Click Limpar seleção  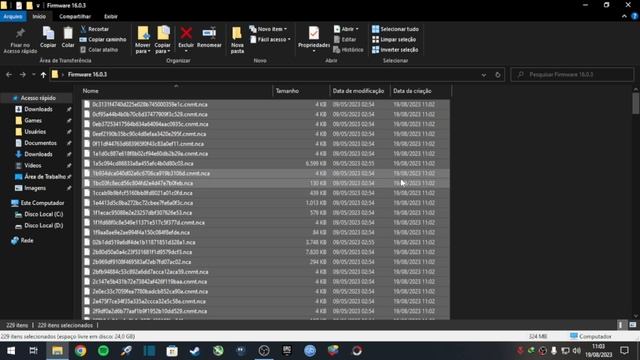394,40
